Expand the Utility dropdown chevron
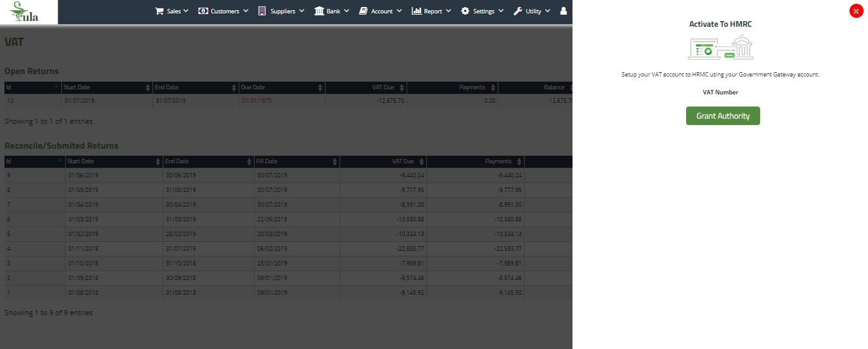 (x=547, y=11)
